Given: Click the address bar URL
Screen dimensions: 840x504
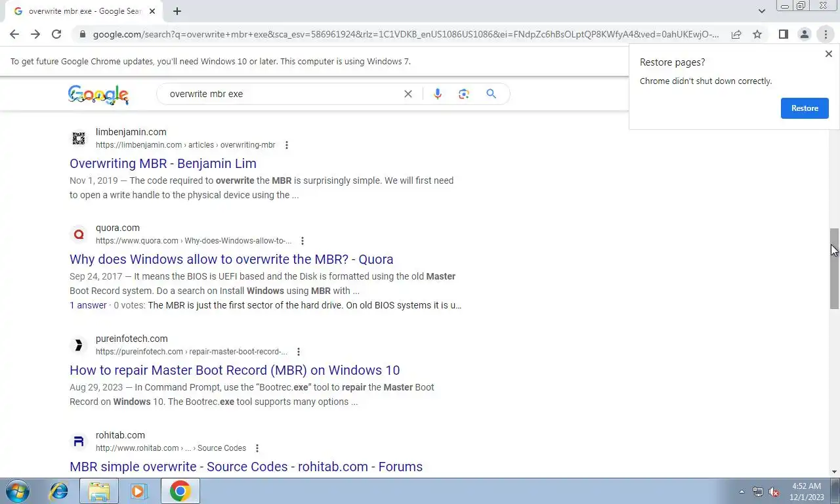Looking at the screenshot, I should [x=406, y=34].
